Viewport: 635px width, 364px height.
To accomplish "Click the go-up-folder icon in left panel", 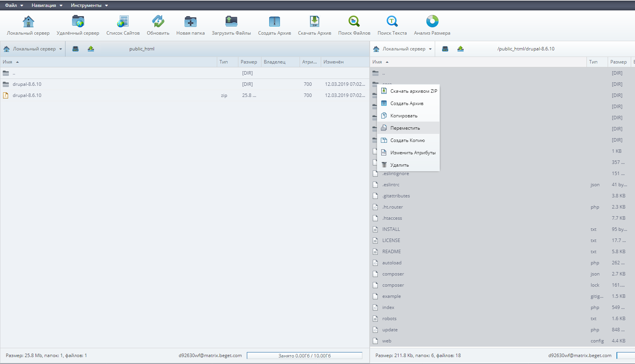I will [91, 49].
